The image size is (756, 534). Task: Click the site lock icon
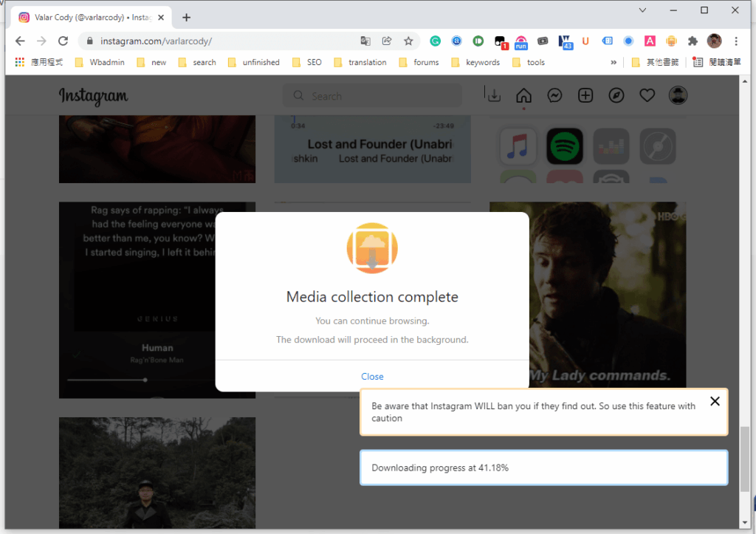pyautogui.click(x=89, y=41)
